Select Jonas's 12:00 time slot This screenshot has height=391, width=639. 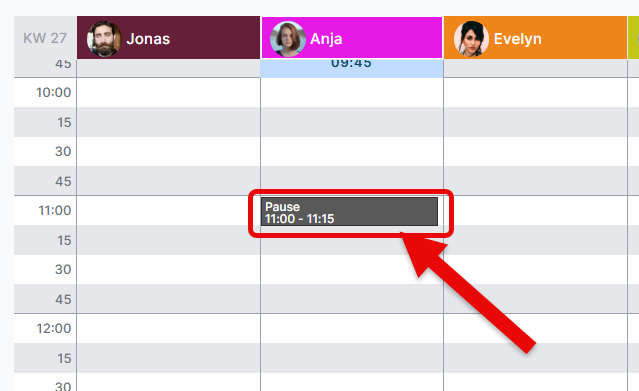point(168,328)
